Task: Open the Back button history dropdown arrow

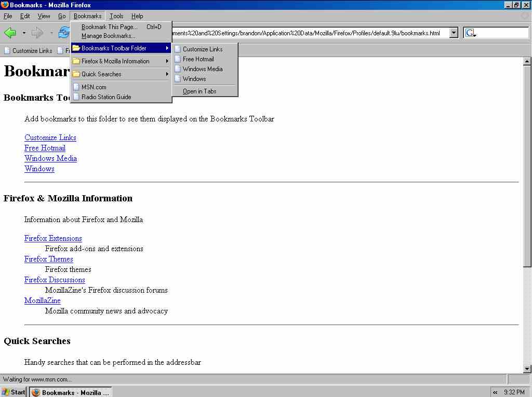Action: point(24,33)
